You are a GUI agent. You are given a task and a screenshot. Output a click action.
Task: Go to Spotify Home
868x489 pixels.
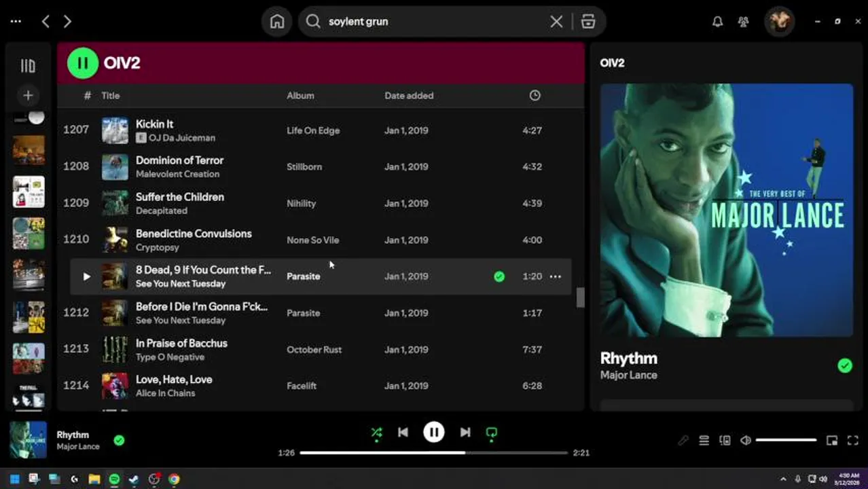277,22
